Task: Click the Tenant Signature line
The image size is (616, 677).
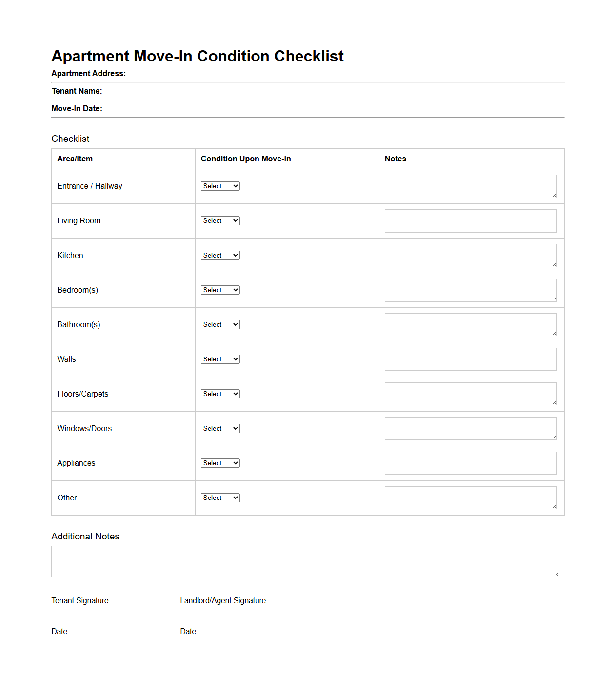Action: pyautogui.click(x=99, y=619)
